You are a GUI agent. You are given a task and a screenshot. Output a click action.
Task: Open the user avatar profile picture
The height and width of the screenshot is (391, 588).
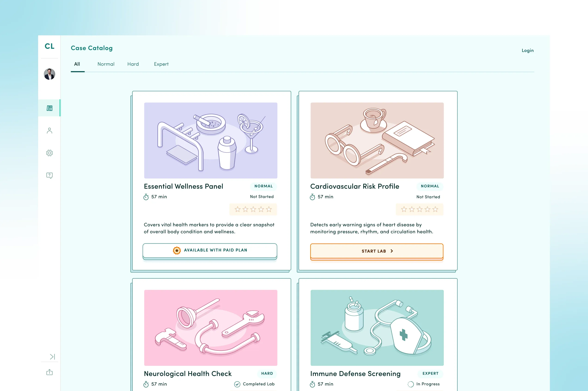(49, 74)
